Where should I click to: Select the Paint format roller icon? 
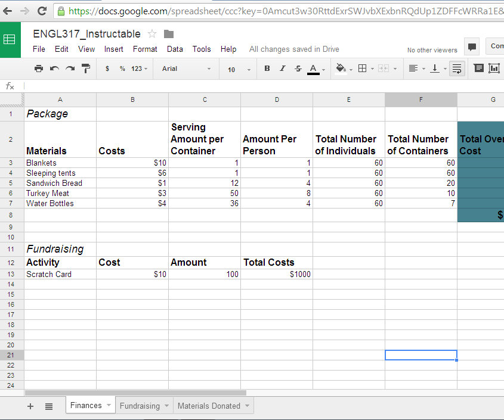[86, 69]
